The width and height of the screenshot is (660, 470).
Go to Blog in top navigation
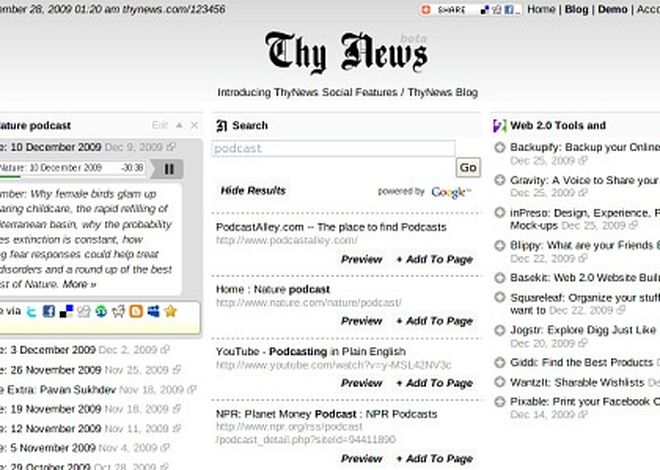[x=576, y=9]
